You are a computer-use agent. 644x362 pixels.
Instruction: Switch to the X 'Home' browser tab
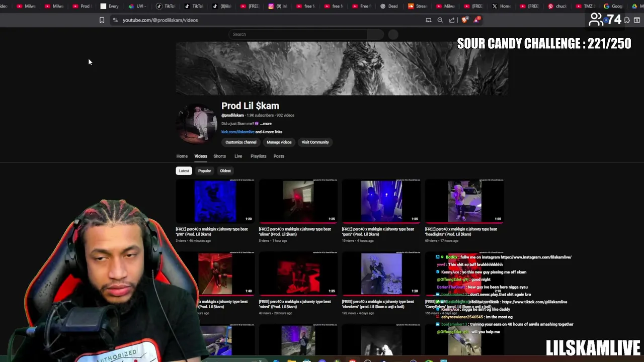tap(502, 6)
